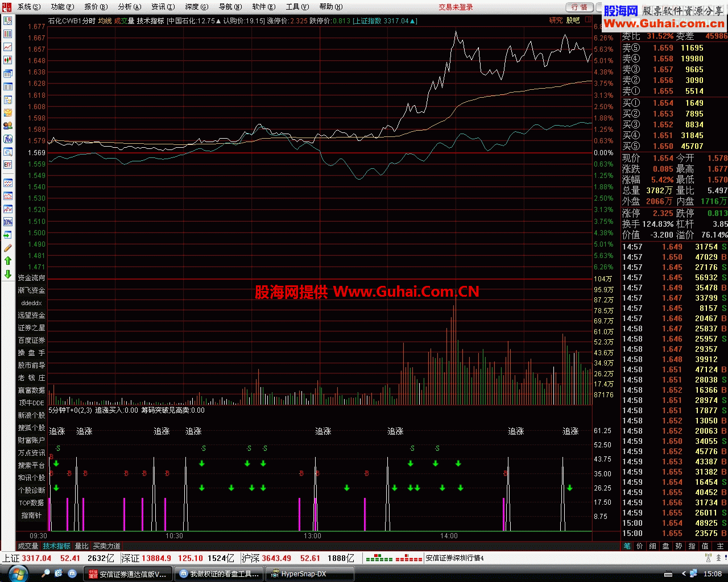Open the 资讯(I) menu
The width and height of the screenshot is (728, 582).
click(163, 7)
